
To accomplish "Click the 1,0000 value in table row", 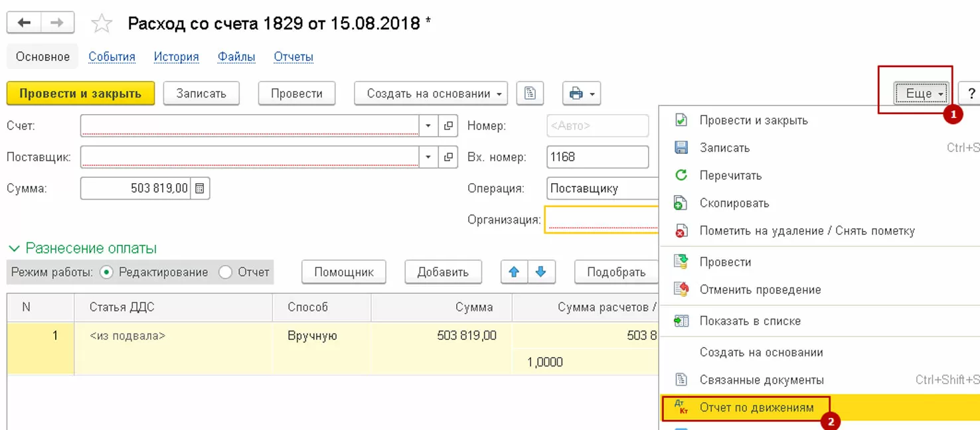I will click(x=545, y=362).
